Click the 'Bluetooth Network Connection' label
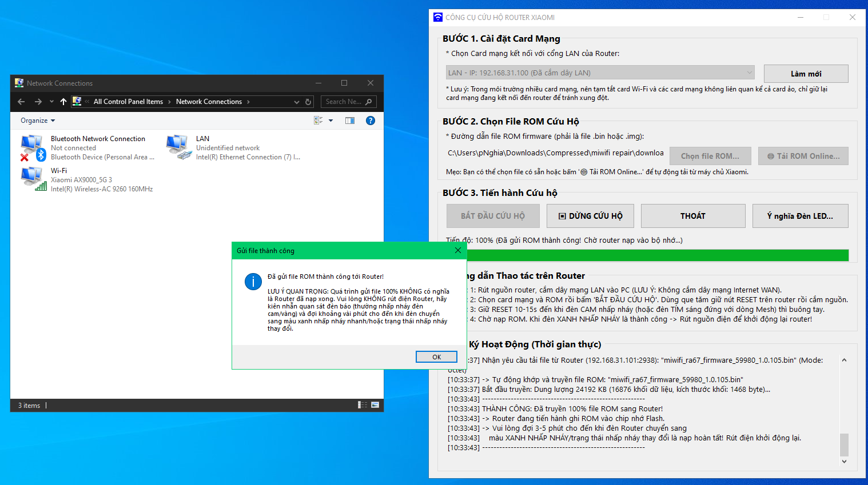868x485 pixels. [x=98, y=139]
